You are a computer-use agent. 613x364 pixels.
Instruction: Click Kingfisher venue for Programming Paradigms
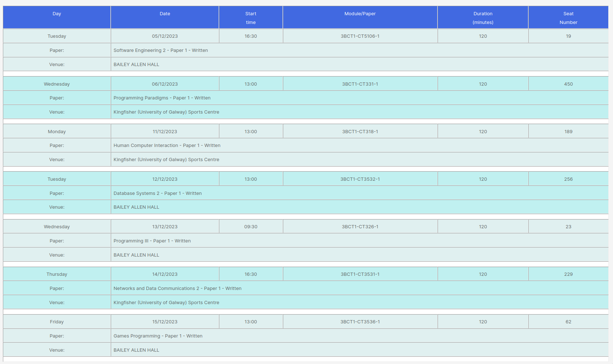click(166, 112)
